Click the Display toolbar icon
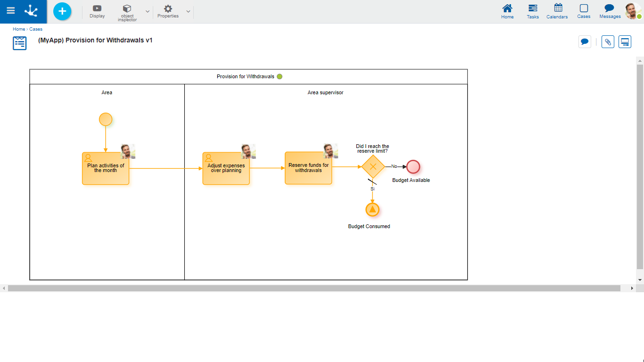 97,11
